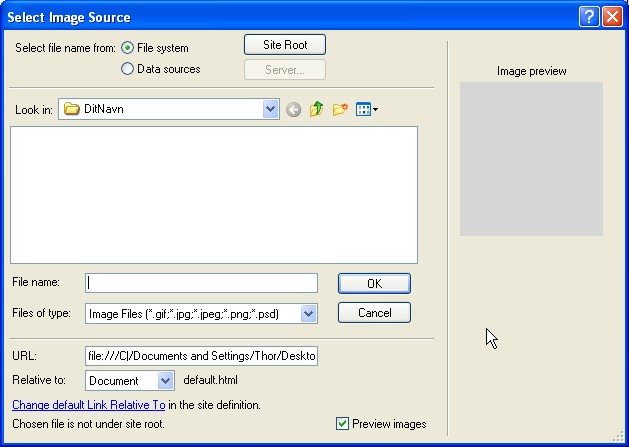
Task: Expand the Look in folder dropdown
Action: coord(271,109)
